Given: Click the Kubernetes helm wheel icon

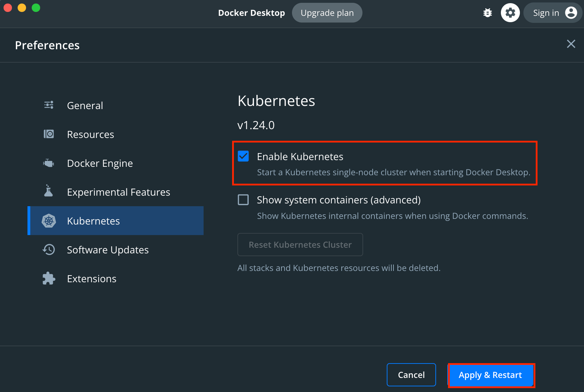Looking at the screenshot, I should pyautogui.click(x=49, y=221).
